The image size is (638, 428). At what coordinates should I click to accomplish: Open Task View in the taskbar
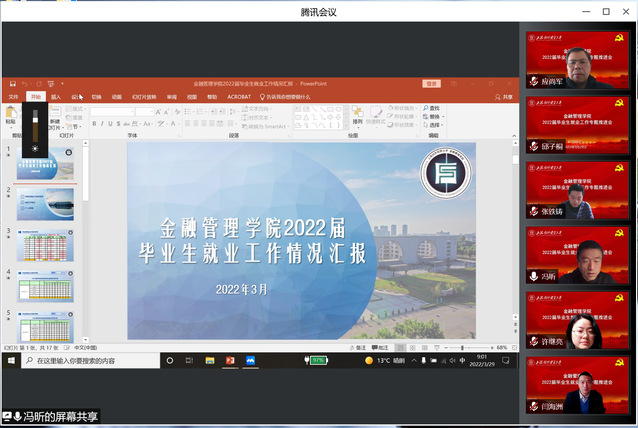click(190, 360)
